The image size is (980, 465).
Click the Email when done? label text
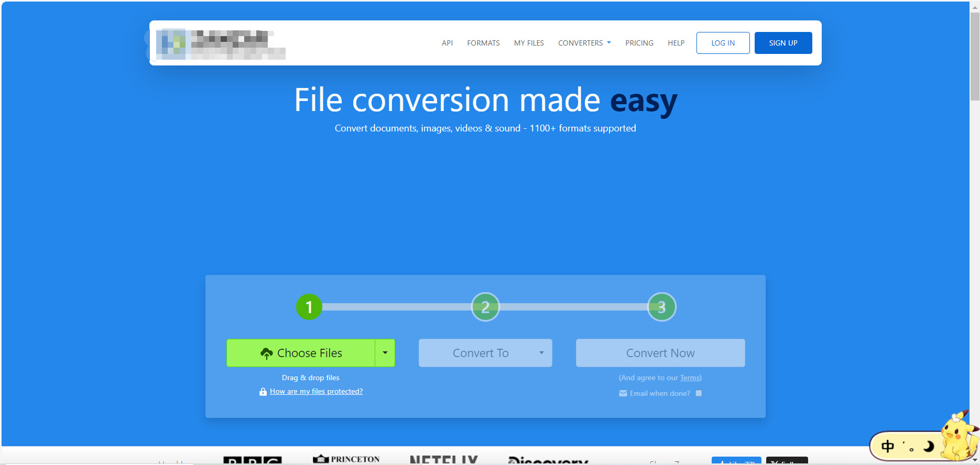(x=660, y=393)
